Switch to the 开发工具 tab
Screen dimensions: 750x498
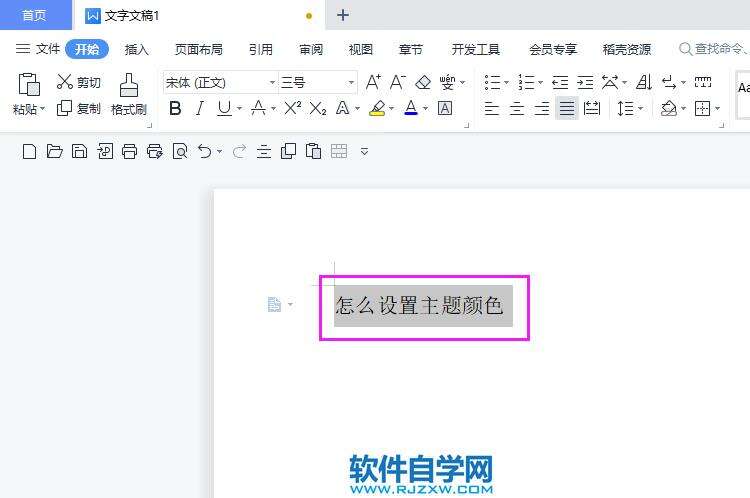pos(475,49)
